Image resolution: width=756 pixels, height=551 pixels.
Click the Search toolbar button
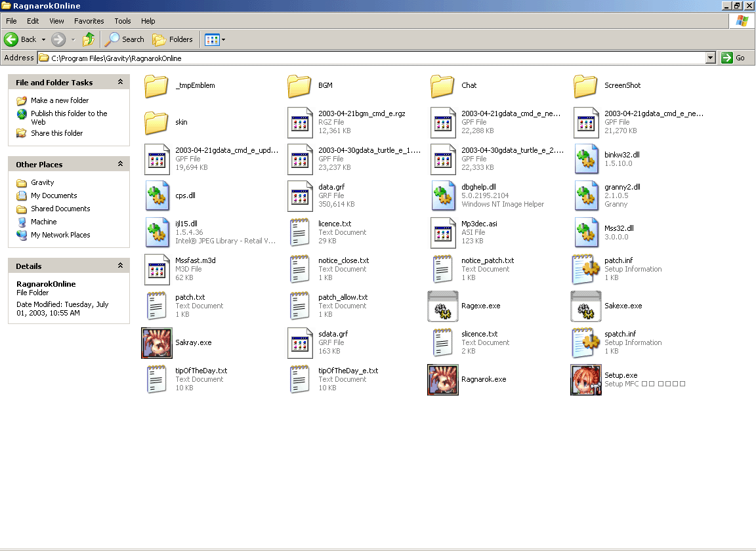click(x=125, y=39)
